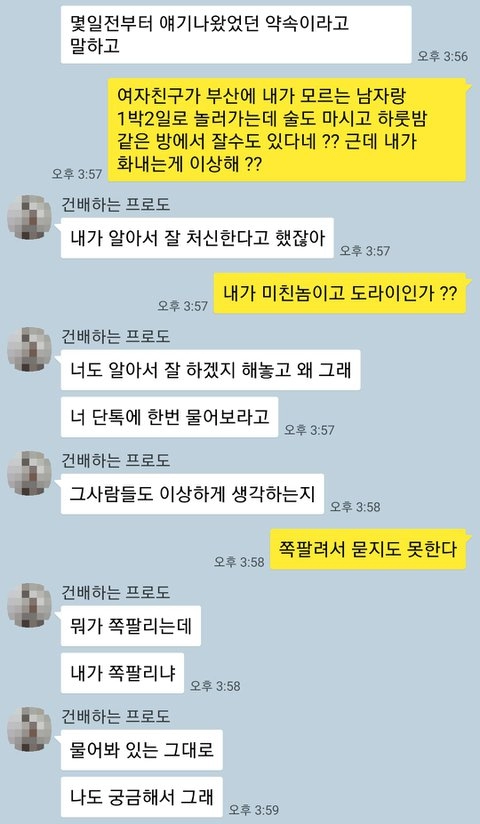This screenshot has width=480, height=824.
Task: Tap avatar beside '너도 알아서 잘 하겠지' message
Action: coord(29,349)
